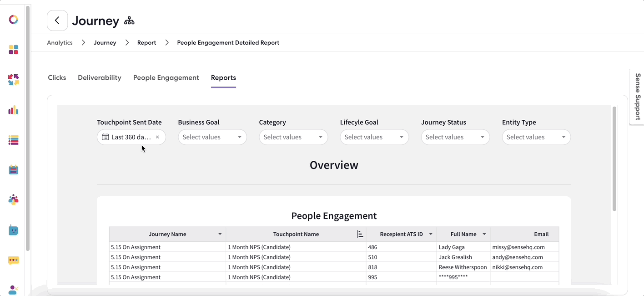644x296 pixels.
Task: Click the Overview heading
Action: pos(334,165)
